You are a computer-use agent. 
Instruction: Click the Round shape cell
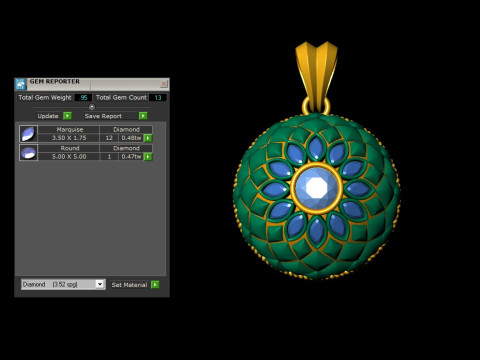69,148
